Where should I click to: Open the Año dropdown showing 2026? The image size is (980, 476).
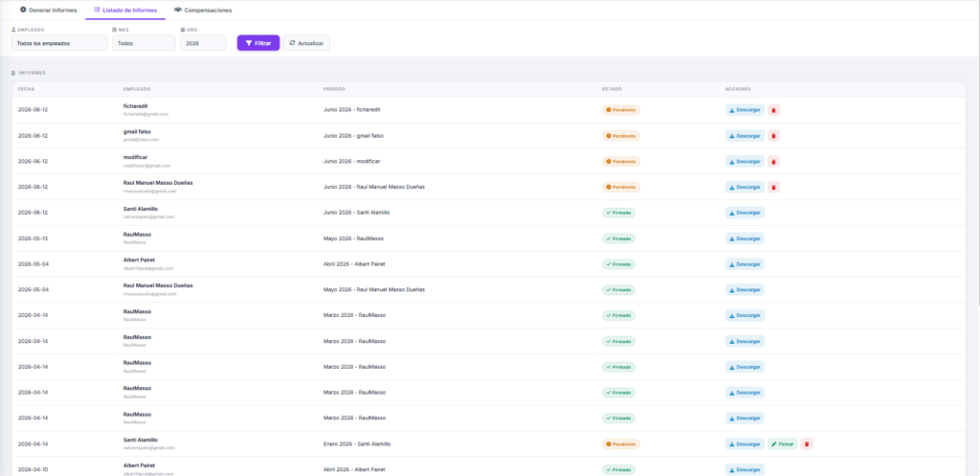203,43
